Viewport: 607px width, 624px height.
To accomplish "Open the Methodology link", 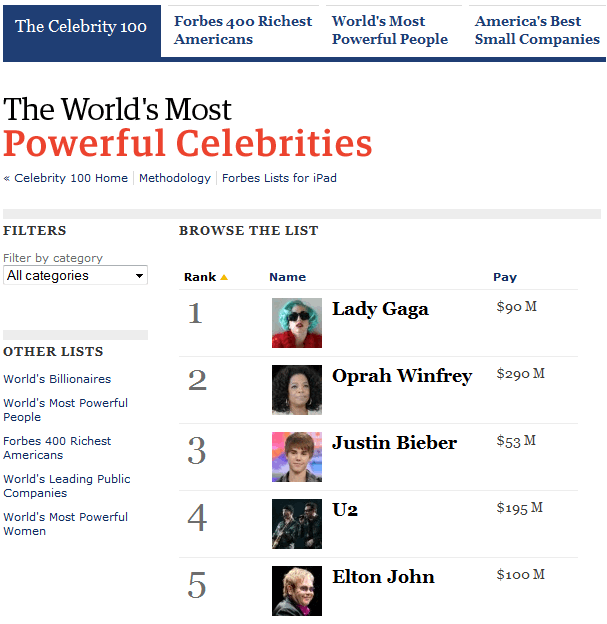I will [x=175, y=178].
